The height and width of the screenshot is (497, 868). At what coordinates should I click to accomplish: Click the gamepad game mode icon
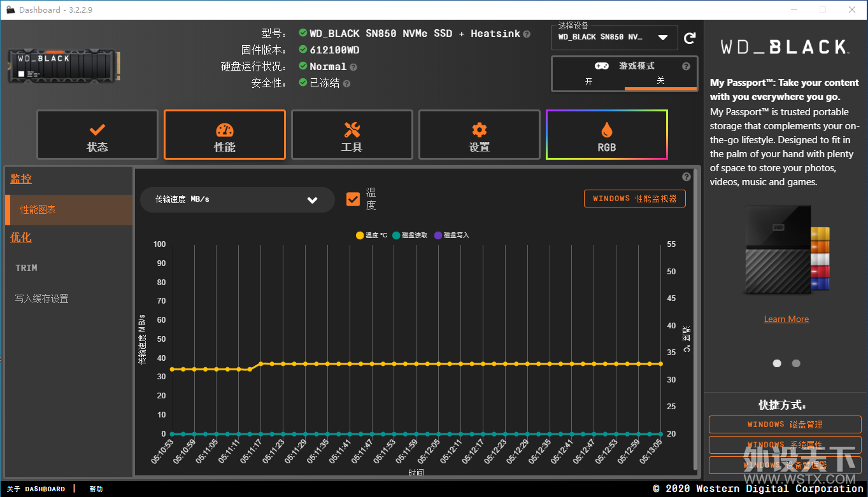(x=601, y=66)
